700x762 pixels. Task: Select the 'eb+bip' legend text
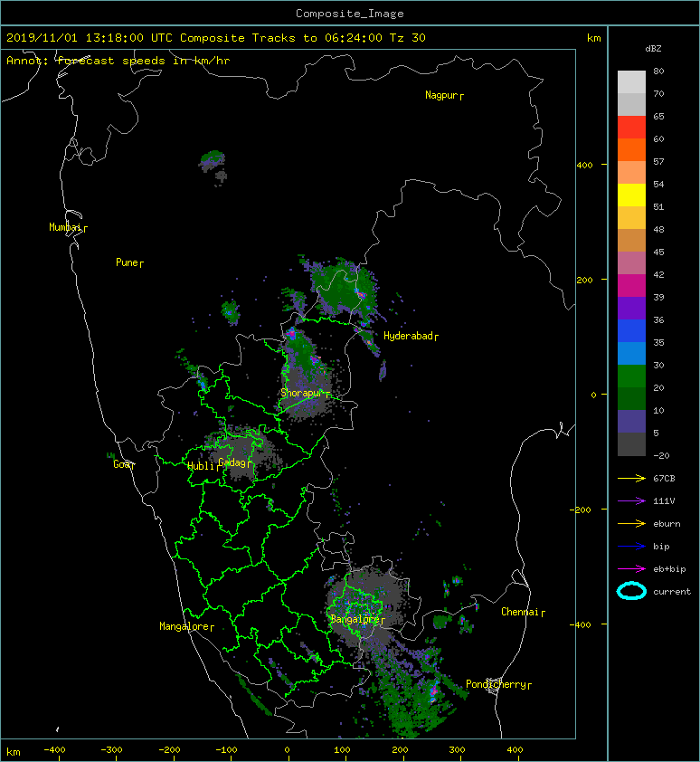pyautogui.click(x=669, y=569)
